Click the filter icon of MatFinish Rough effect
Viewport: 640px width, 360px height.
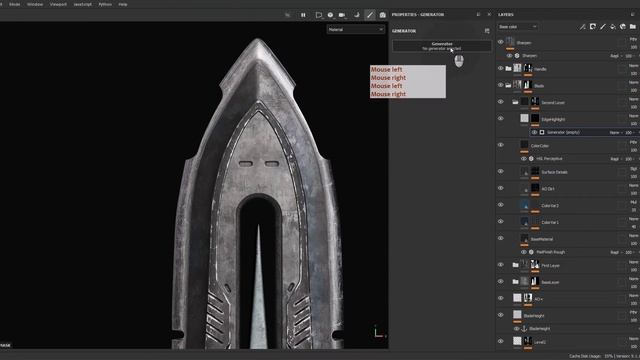coord(531,252)
